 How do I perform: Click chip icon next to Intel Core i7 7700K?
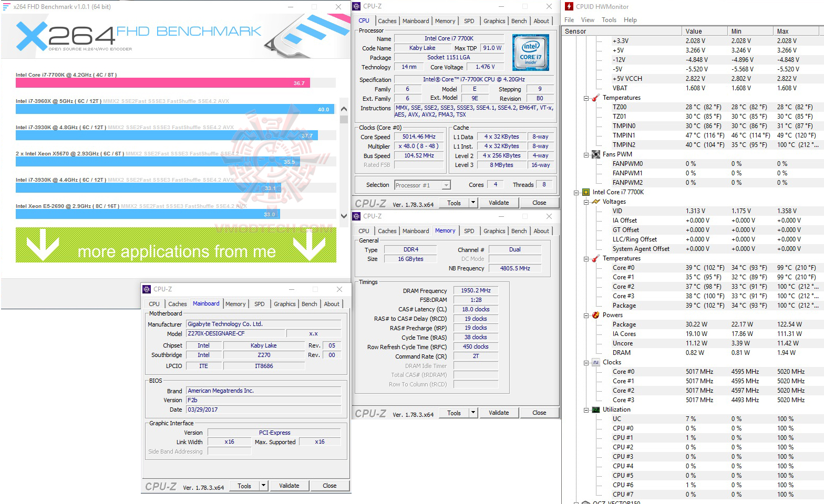586,192
